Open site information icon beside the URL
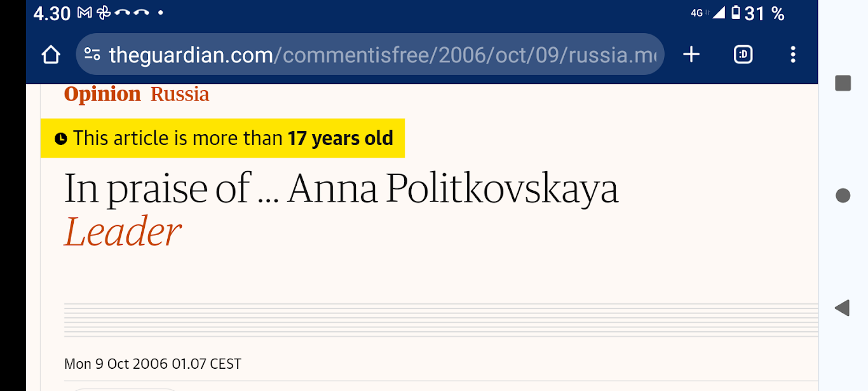The image size is (868, 391). click(x=92, y=55)
